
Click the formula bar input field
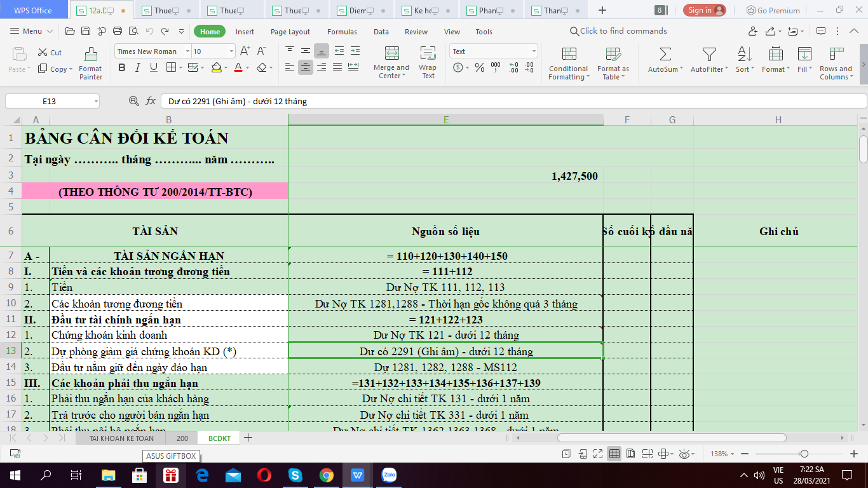click(x=508, y=101)
